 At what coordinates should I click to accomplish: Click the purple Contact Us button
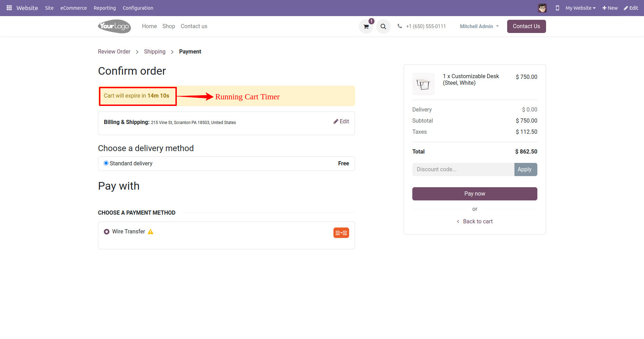pyautogui.click(x=526, y=26)
